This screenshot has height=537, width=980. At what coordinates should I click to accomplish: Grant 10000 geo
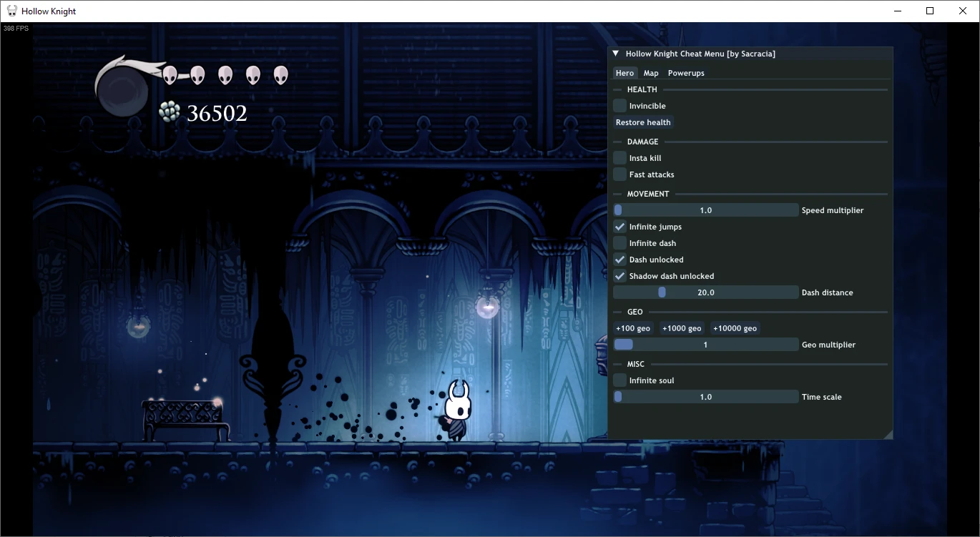pyautogui.click(x=734, y=327)
